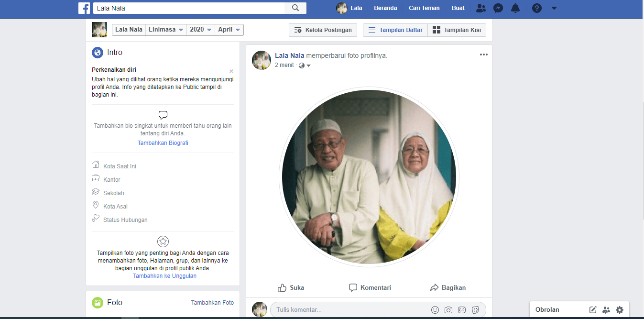
Task: Expand the 2020 year dropdown
Action: click(x=200, y=30)
